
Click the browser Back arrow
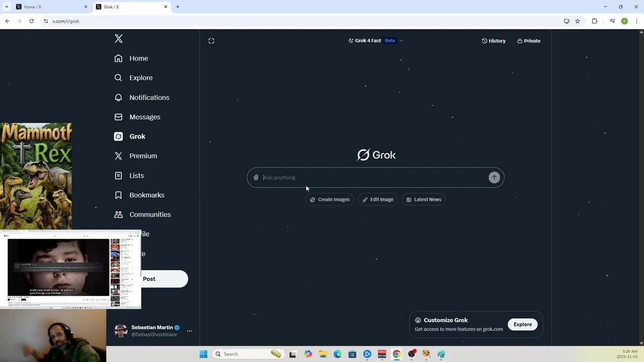click(x=7, y=21)
